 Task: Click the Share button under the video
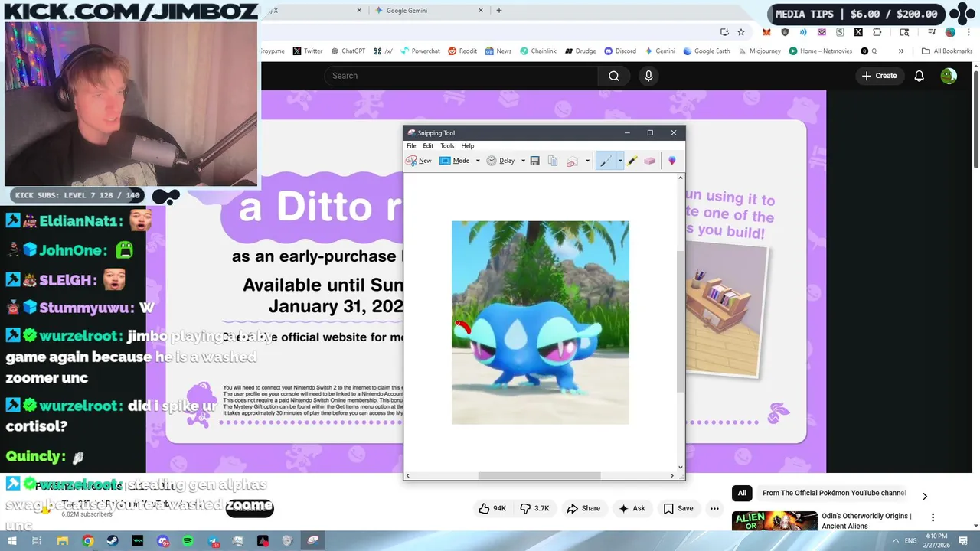click(x=583, y=508)
